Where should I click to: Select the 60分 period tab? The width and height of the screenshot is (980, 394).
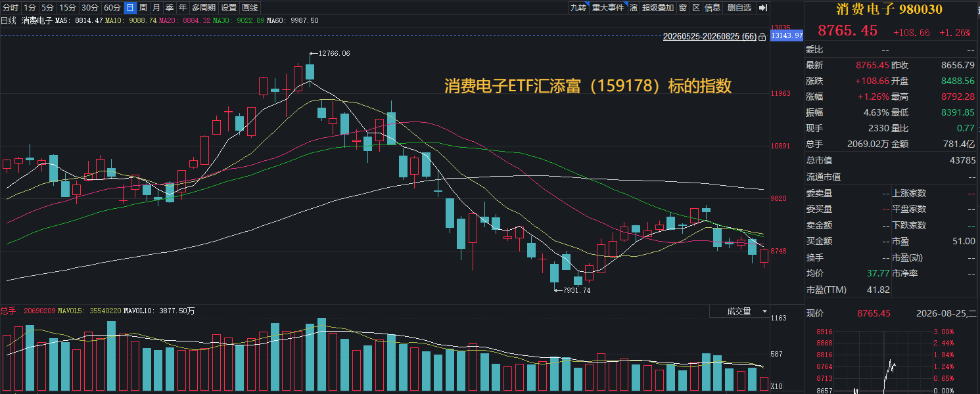coord(112,8)
